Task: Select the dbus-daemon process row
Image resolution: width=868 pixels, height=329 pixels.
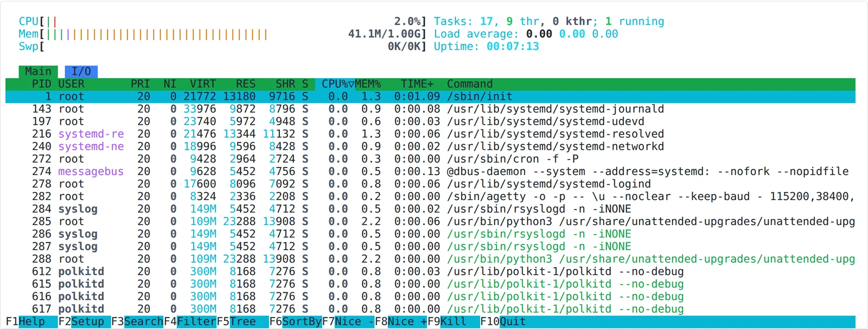Action: [x=430, y=171]
